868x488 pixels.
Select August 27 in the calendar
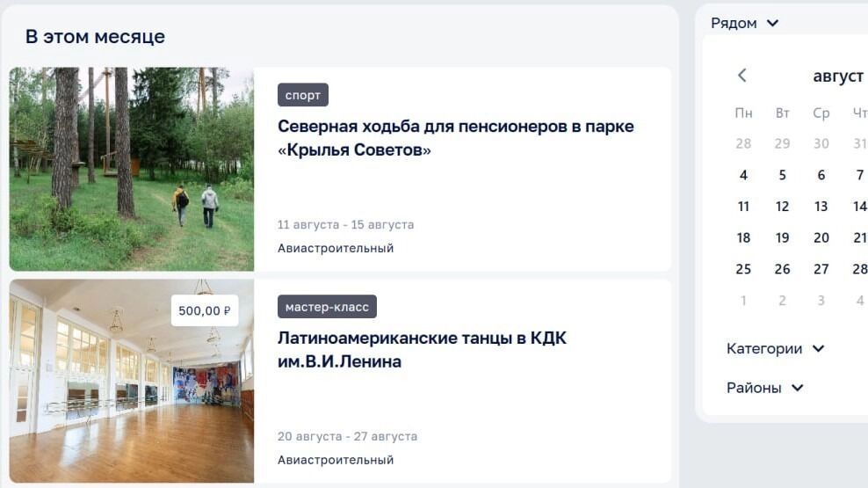coord(821,269)
